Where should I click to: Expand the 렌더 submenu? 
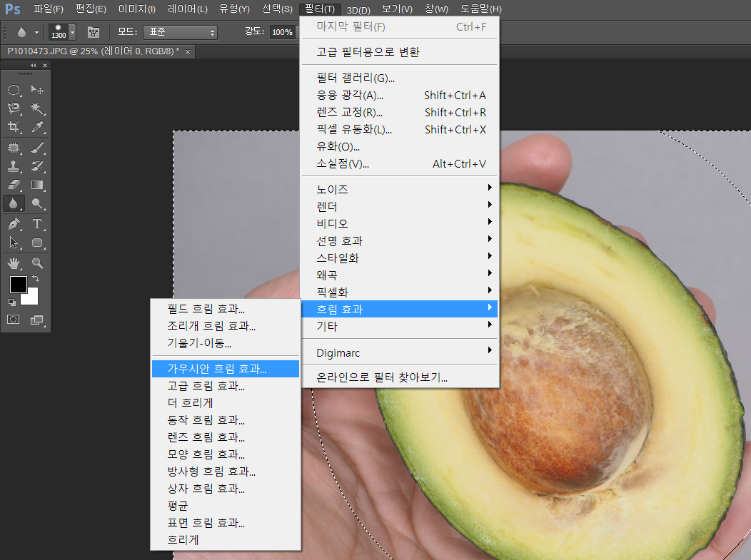pyautogui.click(x=400, y=207)
